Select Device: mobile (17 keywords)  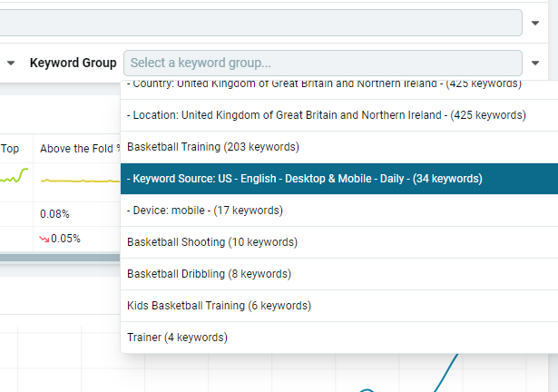click(x=339, y=211)
